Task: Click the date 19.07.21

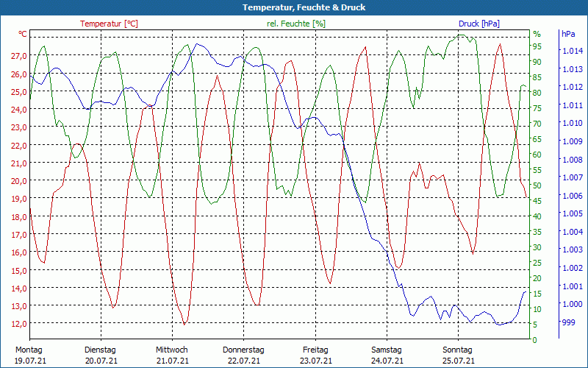Action: pyautogui.click(x=30, y=361)
